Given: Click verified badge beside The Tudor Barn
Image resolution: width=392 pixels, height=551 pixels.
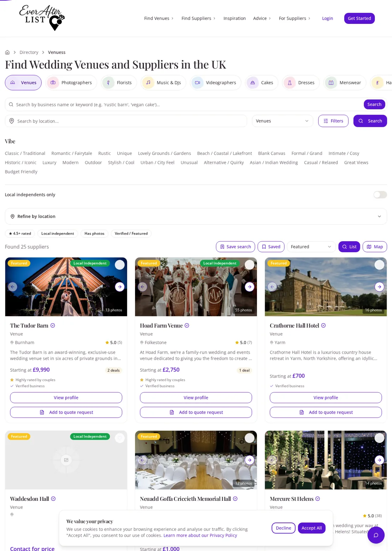Looking at the screenshot, I should (53, 326).
